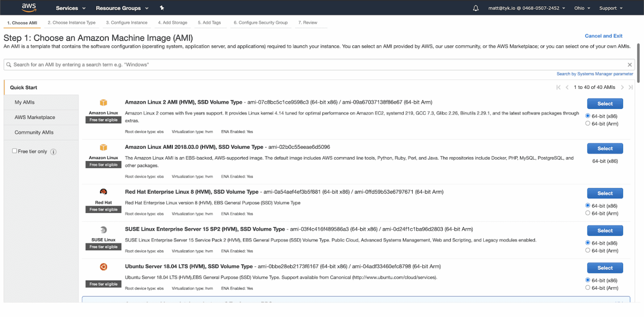
Task: Click the Red Hat logo icon
Action: tap(104, 192)
